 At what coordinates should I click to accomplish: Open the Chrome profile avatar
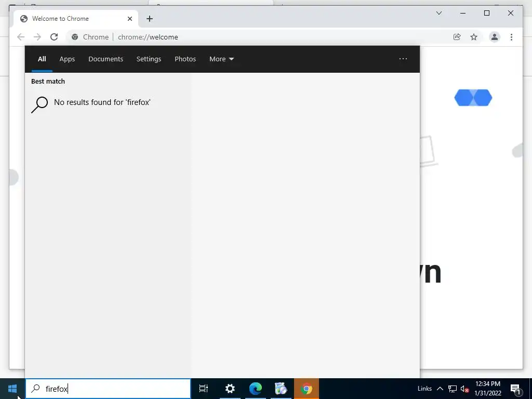(495, 37)
